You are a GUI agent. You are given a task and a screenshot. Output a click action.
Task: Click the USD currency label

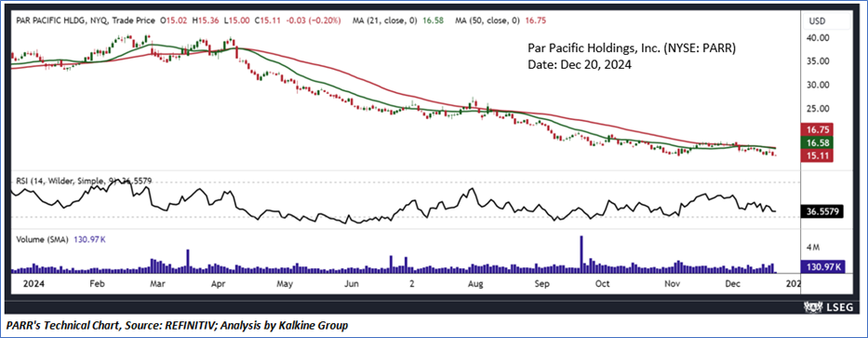(818, 21)
